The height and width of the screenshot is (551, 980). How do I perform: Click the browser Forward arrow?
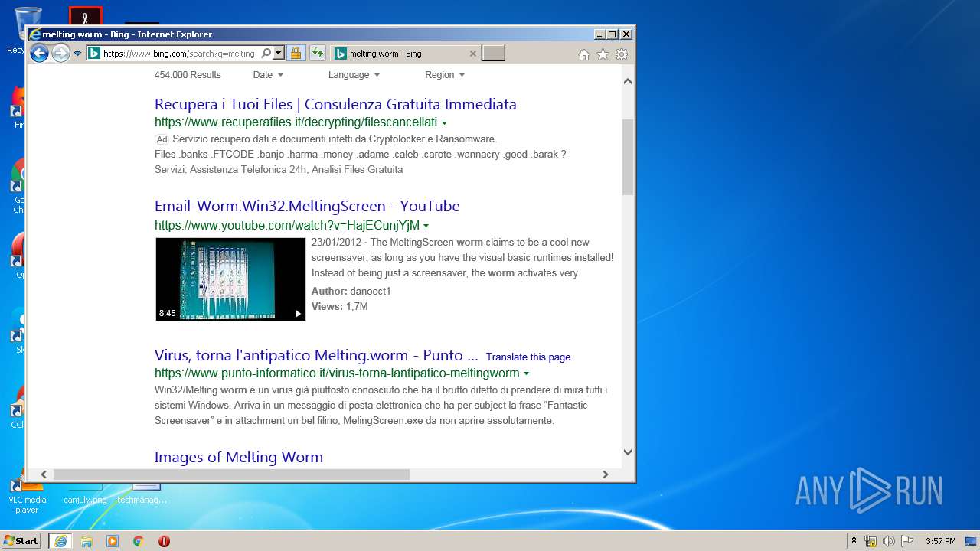[x=60, y=54]
